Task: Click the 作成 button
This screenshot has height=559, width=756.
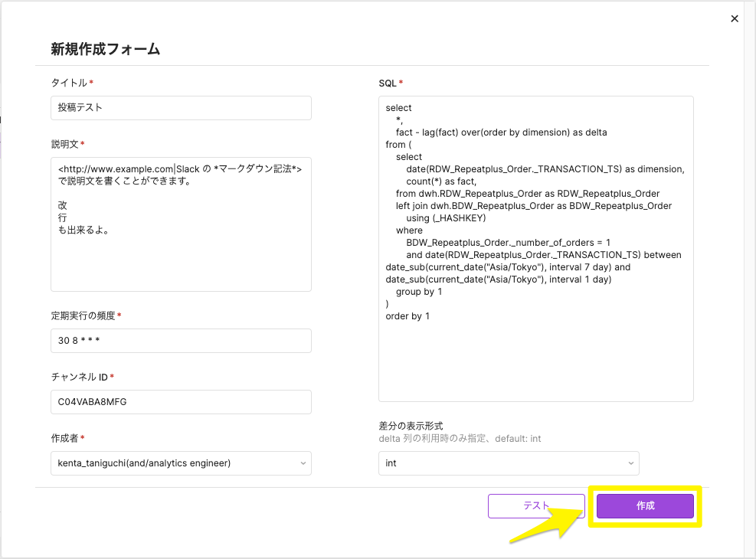Action: coord(645,506)
